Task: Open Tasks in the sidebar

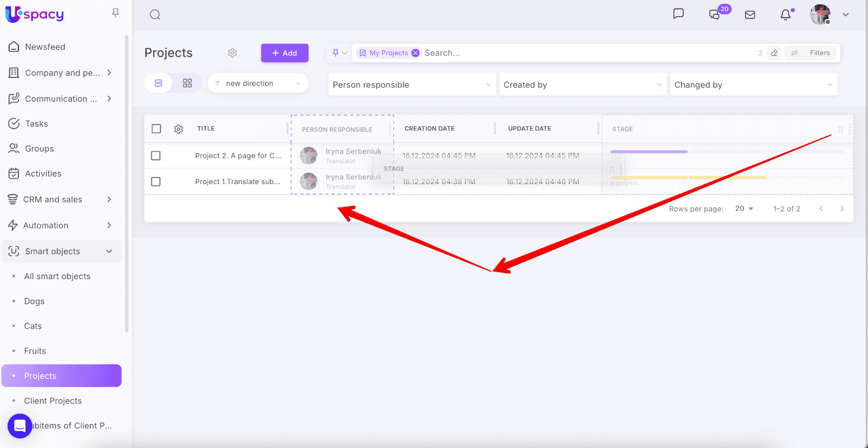Action: (36, 124)
